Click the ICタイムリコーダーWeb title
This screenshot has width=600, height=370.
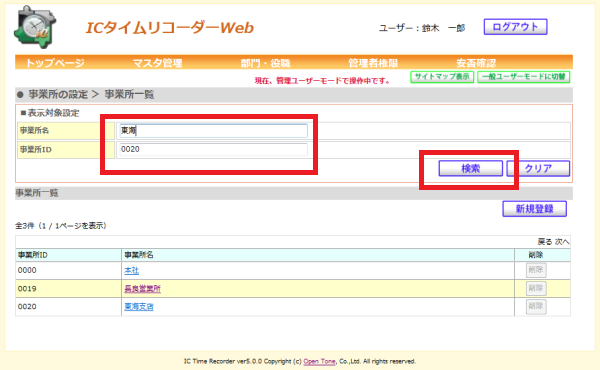(169, 28)
